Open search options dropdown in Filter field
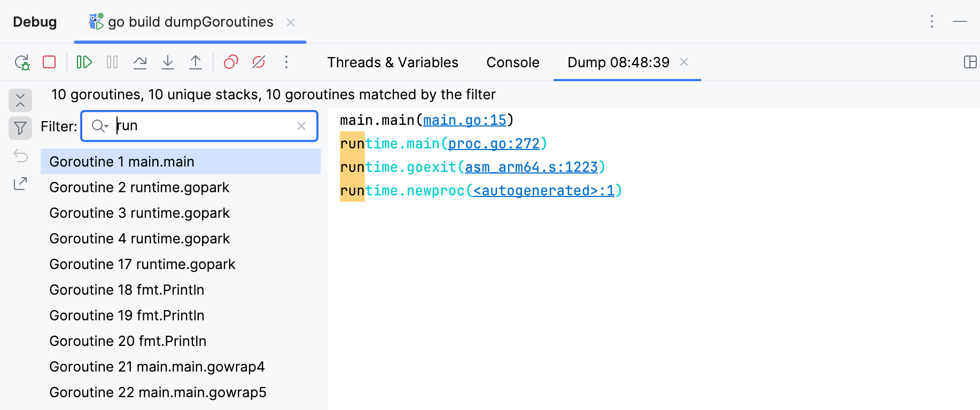The image size is (980, 410). click(x=100, y=126)
